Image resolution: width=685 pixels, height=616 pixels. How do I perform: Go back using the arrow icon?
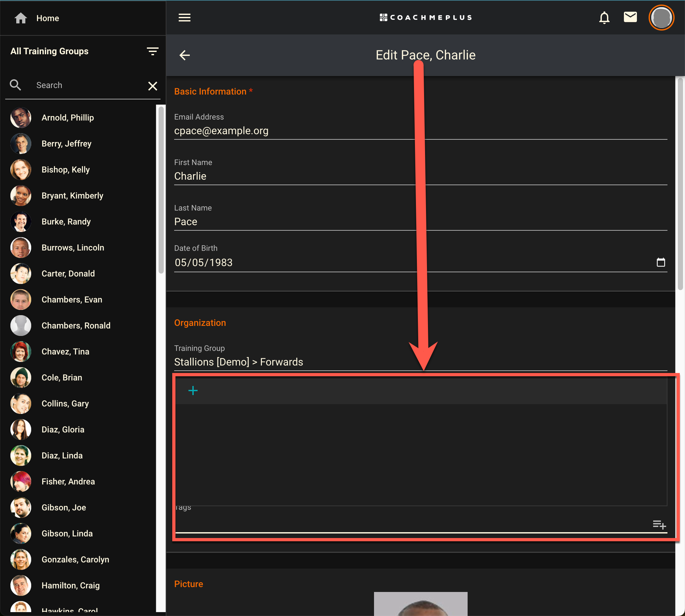(185, 55)
